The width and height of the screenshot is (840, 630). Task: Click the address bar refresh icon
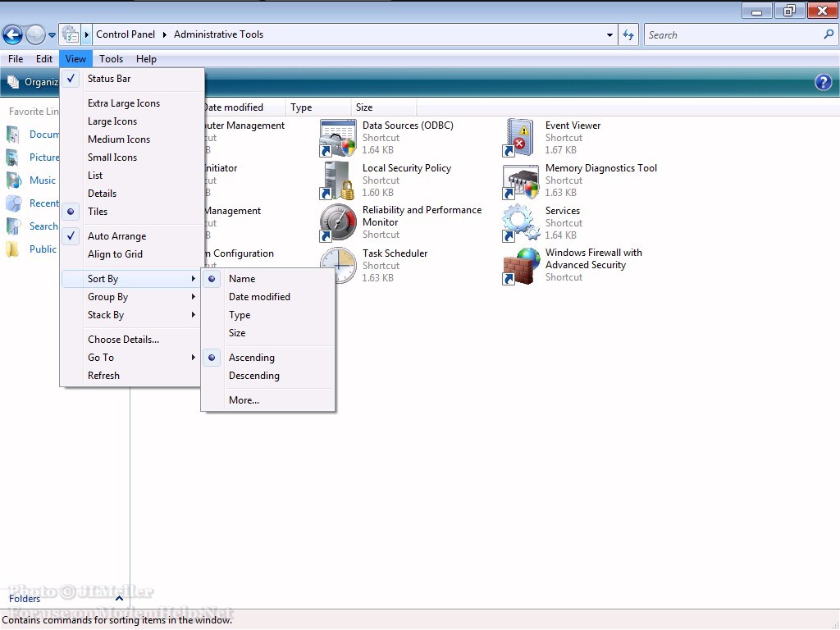pos(628,34)
